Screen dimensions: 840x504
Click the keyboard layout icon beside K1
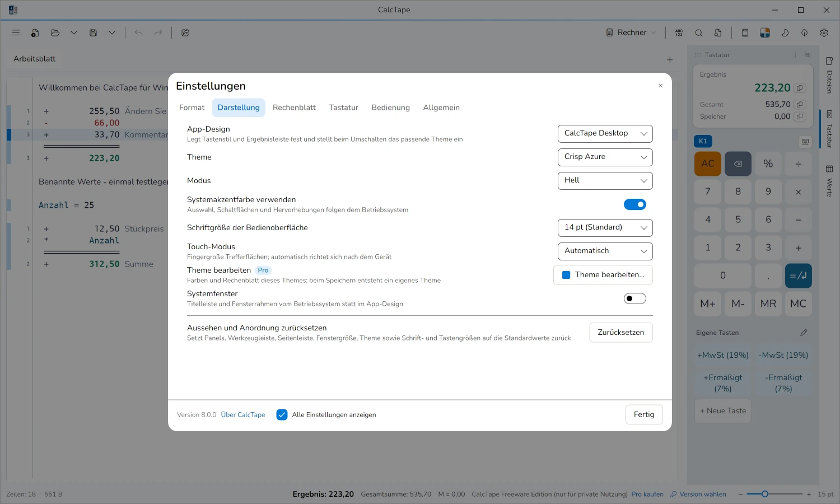[x=805, y=141]
